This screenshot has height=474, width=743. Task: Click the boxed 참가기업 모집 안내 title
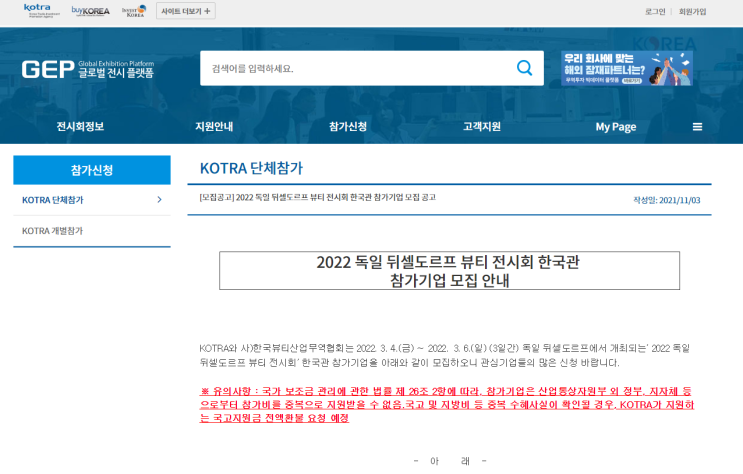[449, 271]
